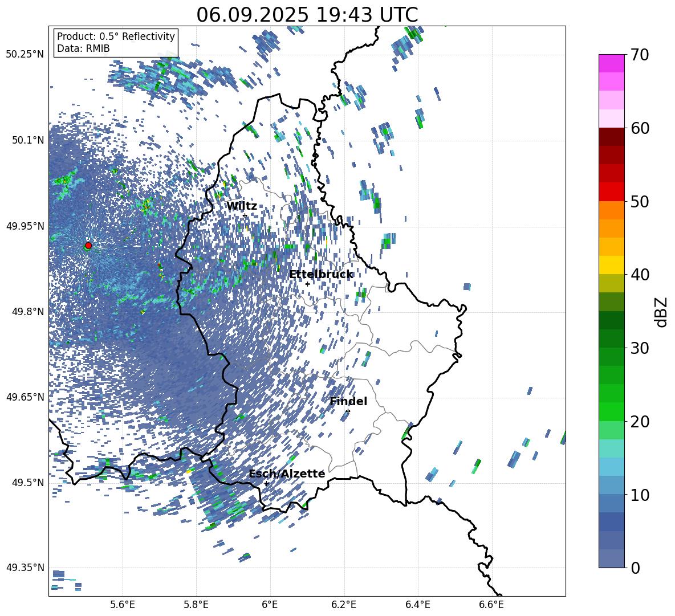The width and height of the screenshot is (675, 616).
Task: Click the 6.4°E longitude label
Action: click(417, 605)
